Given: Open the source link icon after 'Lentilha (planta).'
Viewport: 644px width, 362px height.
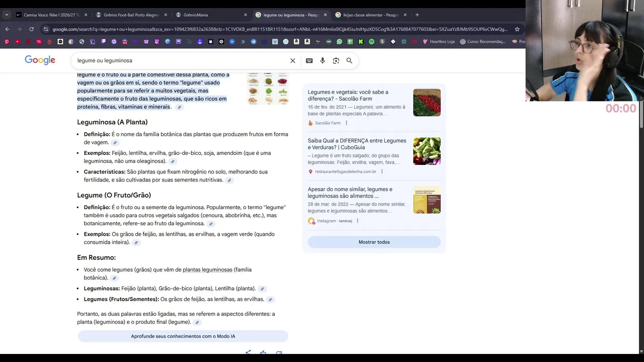Looking at the screenshot, I should click(262, 289).
